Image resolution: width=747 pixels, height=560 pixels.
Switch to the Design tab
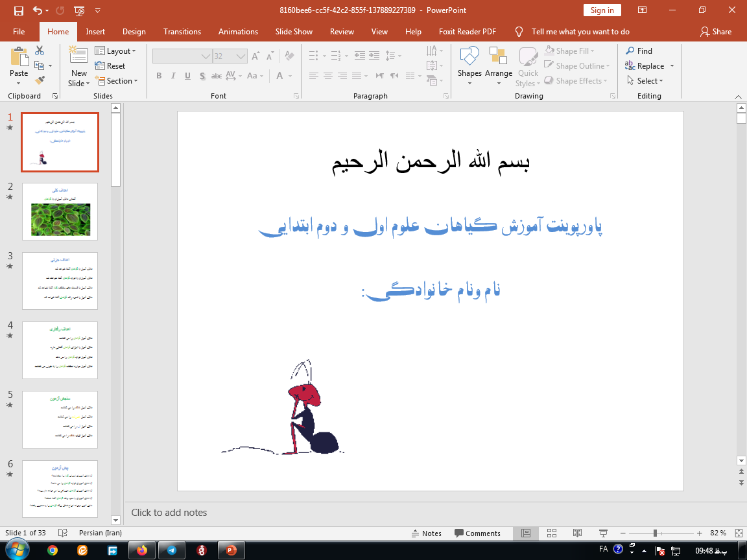[134, 32]
